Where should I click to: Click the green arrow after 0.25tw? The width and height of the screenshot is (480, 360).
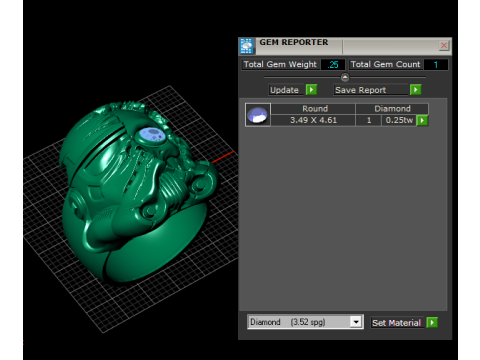pos(422,120)
